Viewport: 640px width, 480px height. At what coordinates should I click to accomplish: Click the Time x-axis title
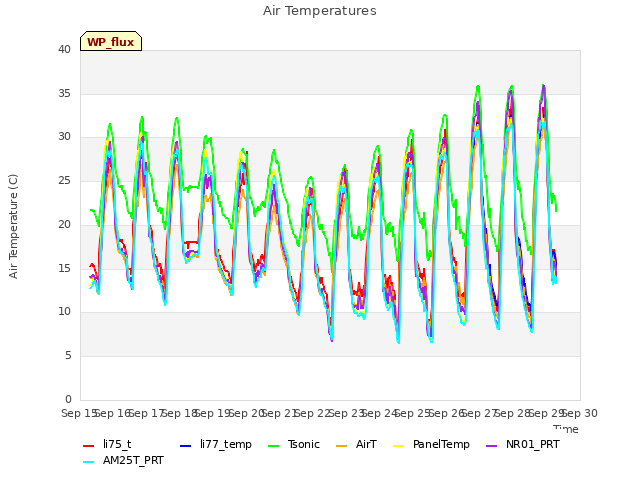coord(566,429)
